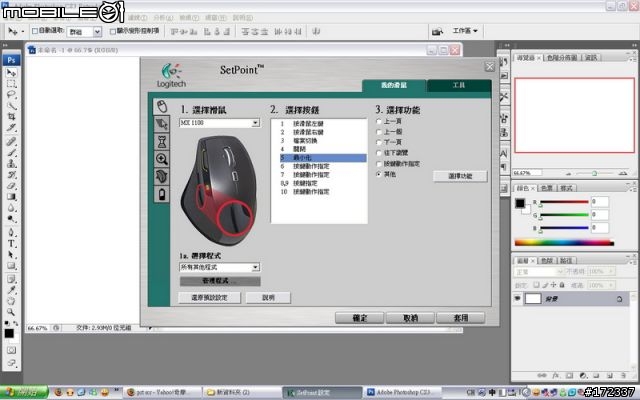The height and width of the screenshot is (400, 640).
Task: Switch to the 色票 swatches tab
Action: click(x=547, y=188)
